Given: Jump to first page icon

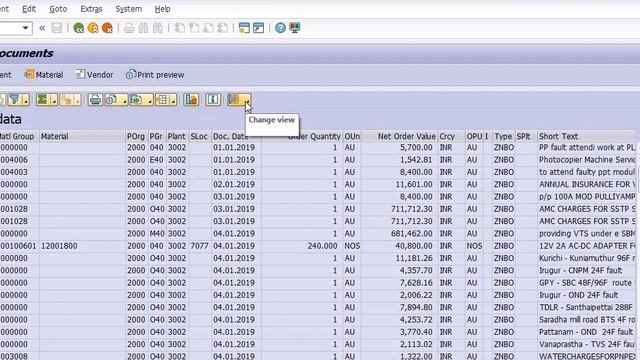Looking at the screenshot, I should pyautogui.click(x=179, y=28).
